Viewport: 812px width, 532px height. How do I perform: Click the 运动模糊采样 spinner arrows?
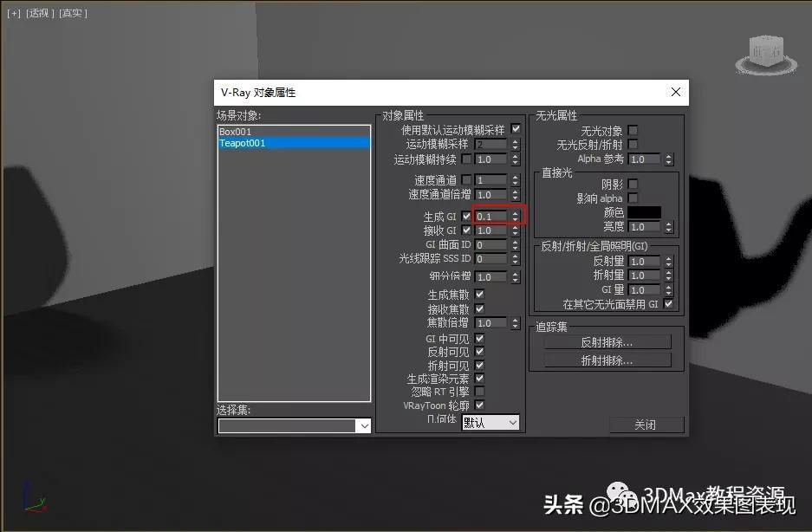pyautogui.click(x=515, y=145)
